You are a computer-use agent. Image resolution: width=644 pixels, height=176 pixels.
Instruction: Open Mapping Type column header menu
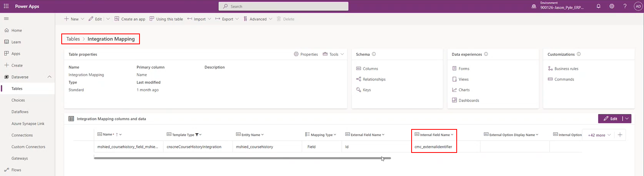coord(321,135)
